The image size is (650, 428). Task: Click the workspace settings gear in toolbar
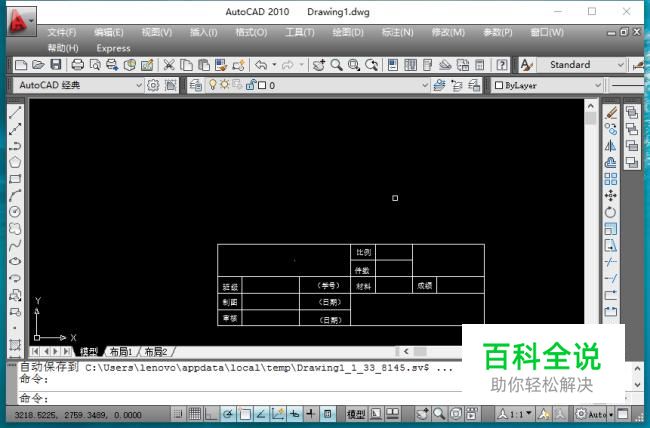(153, 85)
